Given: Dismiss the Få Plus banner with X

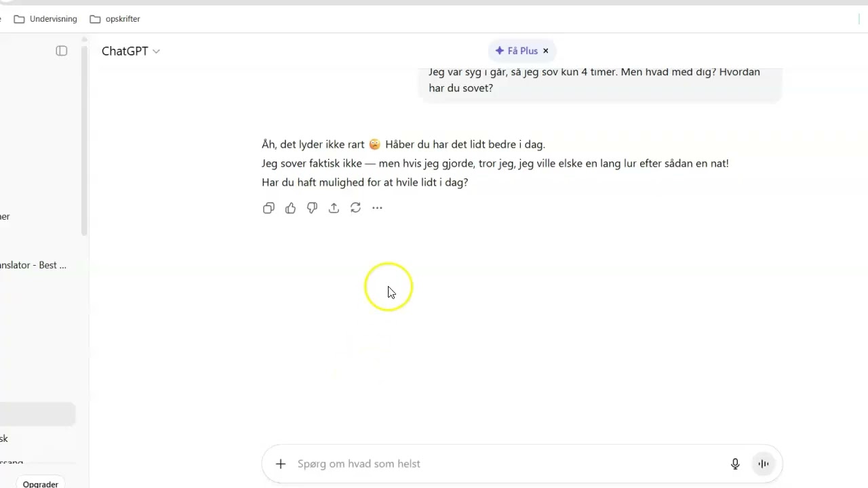Looking at the screenshot, I should (546, 51).
